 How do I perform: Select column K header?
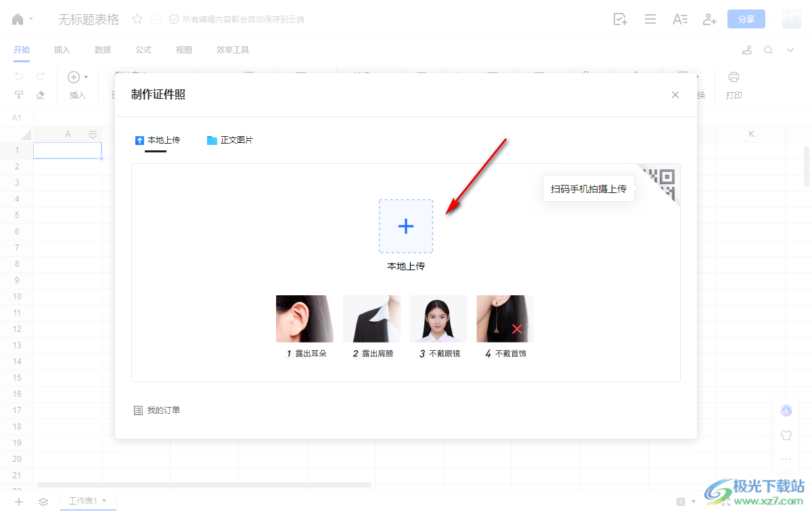(x=751, y=134)
